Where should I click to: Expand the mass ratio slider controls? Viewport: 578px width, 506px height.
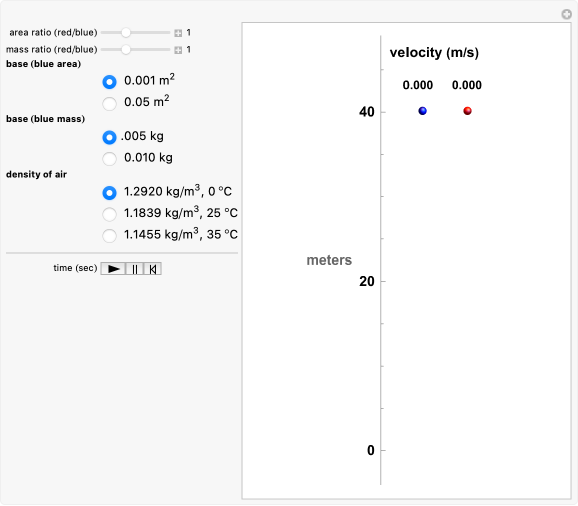[x=178, y=50]
